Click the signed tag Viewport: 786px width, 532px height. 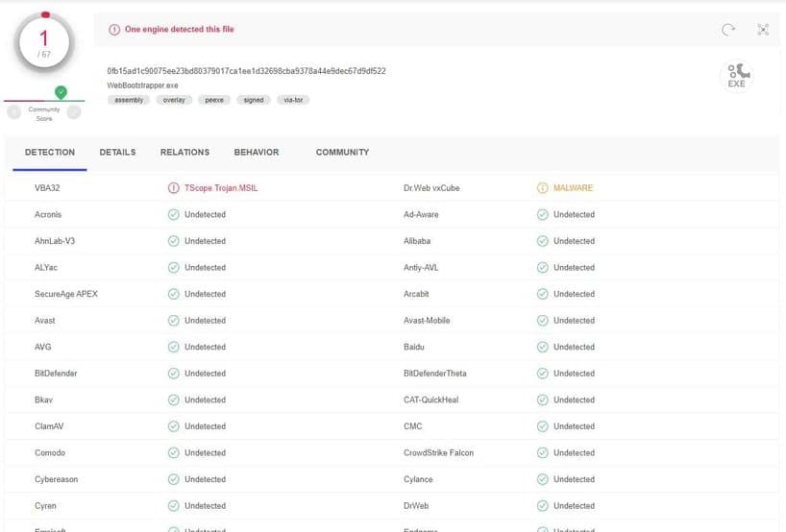point(254,100)
